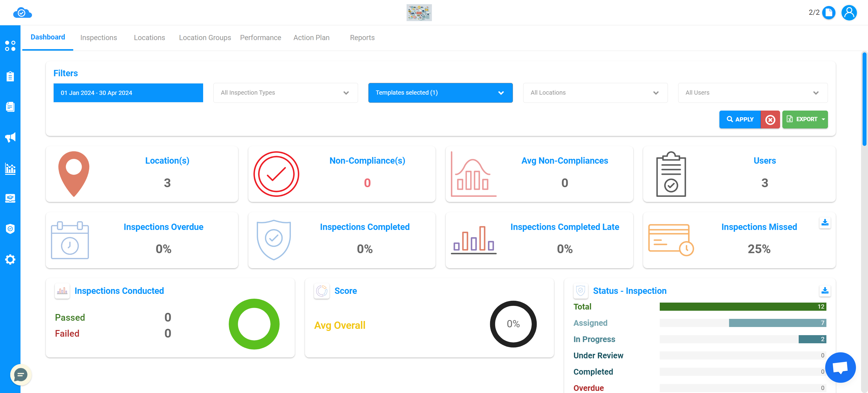
Task: Click the green Inspections Conducted donut chart
Action: click(254, 324)
